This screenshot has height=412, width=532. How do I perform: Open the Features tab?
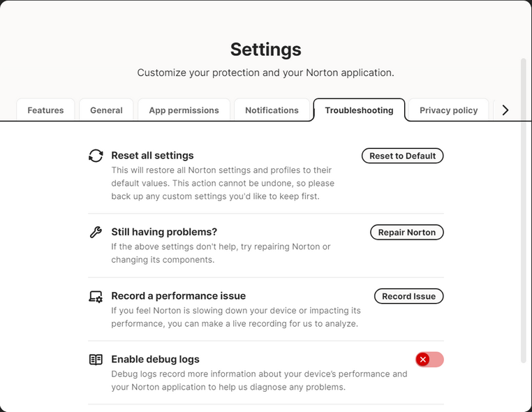pos(45,110)
